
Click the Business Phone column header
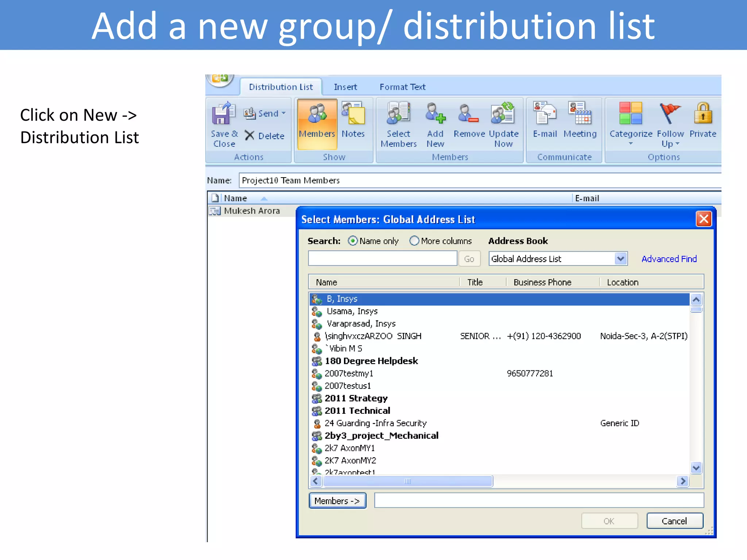[553, 282]
